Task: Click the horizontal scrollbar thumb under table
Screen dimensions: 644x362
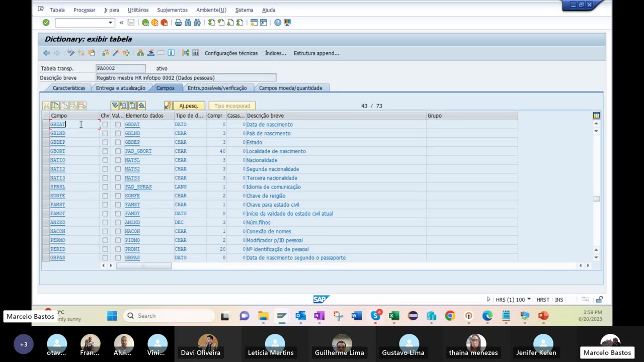Action: point(143,265)
